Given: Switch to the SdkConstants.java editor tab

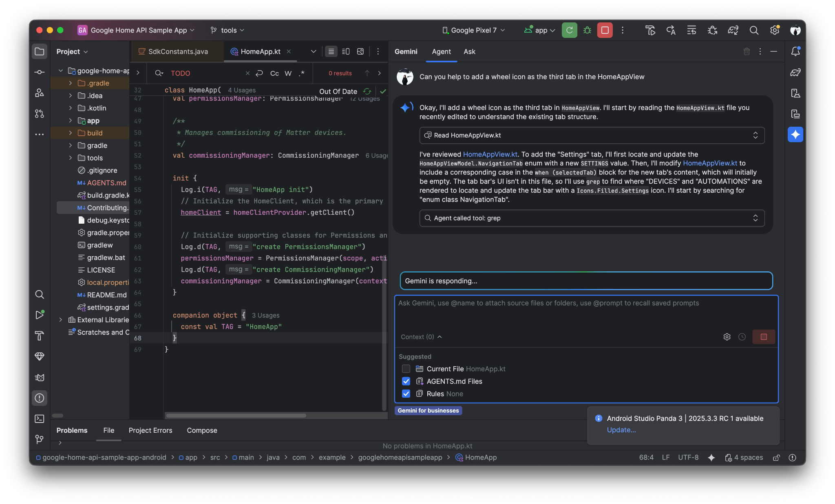Looking at the screenshot, I should coord(173,52).
